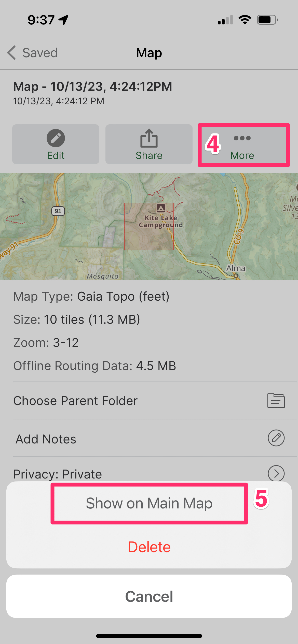Tap the location arrow in the status bar

click(x=63, y=19)
